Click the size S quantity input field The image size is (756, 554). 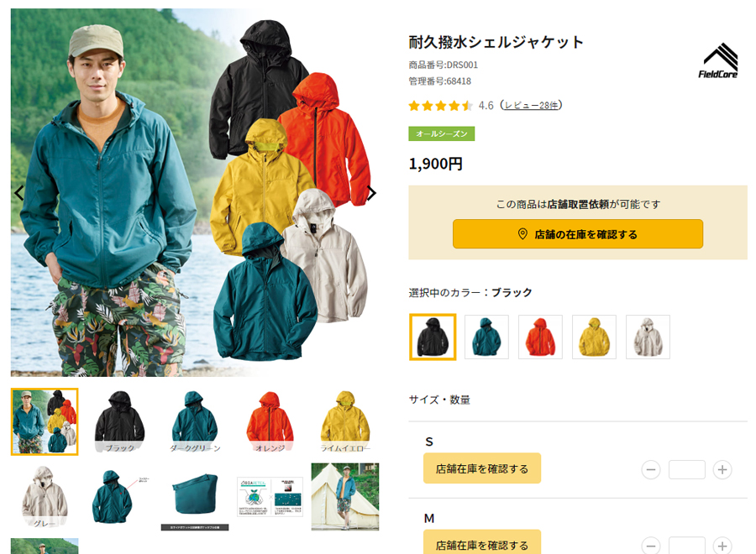(686, 470)
